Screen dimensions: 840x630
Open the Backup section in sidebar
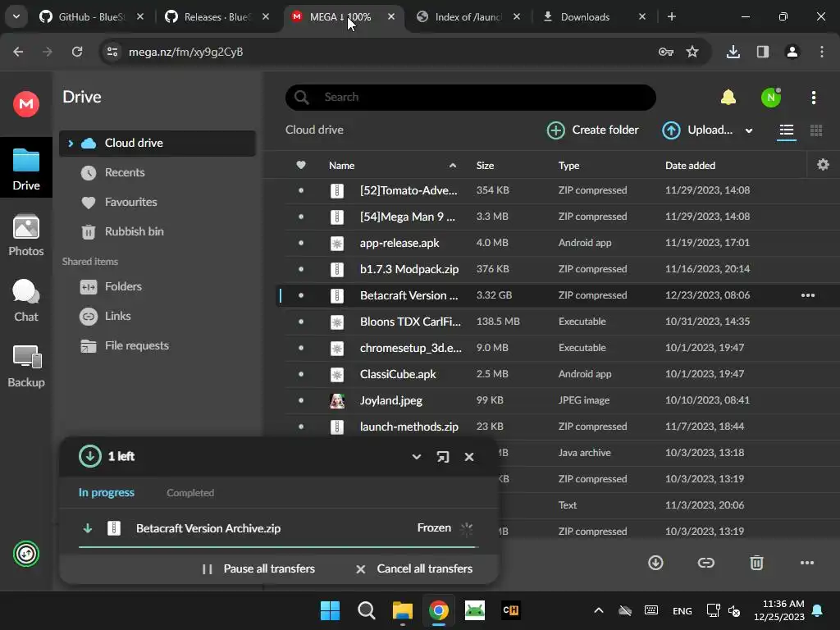point(25,367)
